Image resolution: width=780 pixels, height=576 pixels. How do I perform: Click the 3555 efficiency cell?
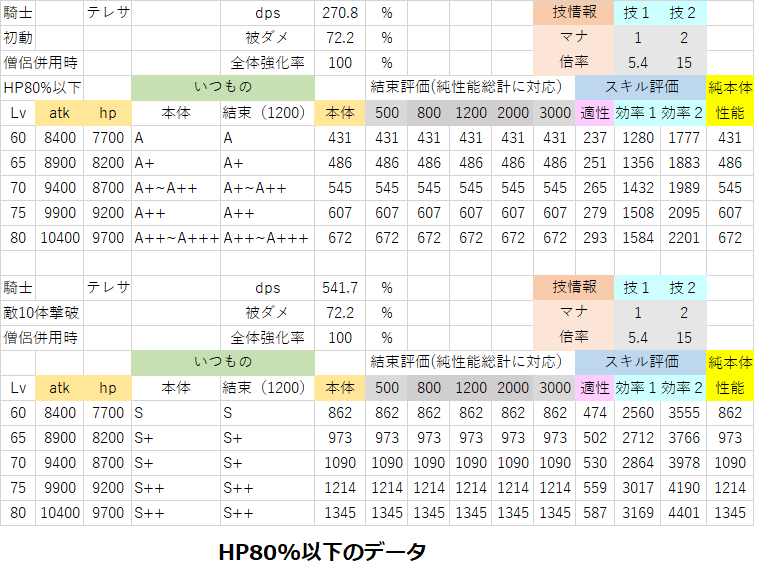pyautogui.click(x=683, y=412)
